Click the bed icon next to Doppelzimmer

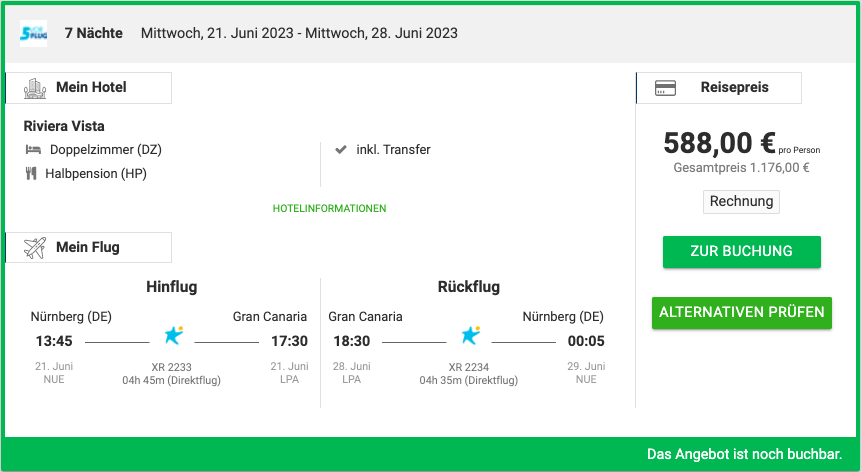(34, 149)
